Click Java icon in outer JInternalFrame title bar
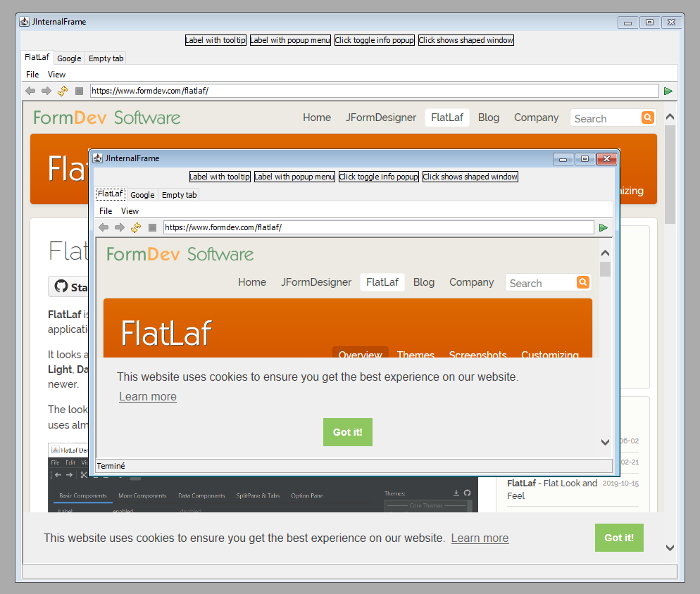 (25, 21)
